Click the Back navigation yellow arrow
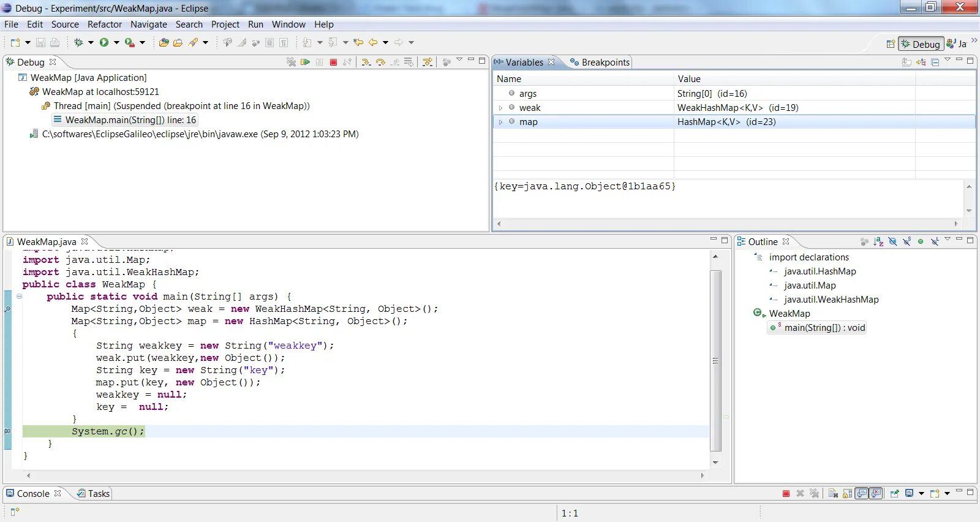Viewport: 980px width, 522px height. pyautogui.click(x=372, y=42)
